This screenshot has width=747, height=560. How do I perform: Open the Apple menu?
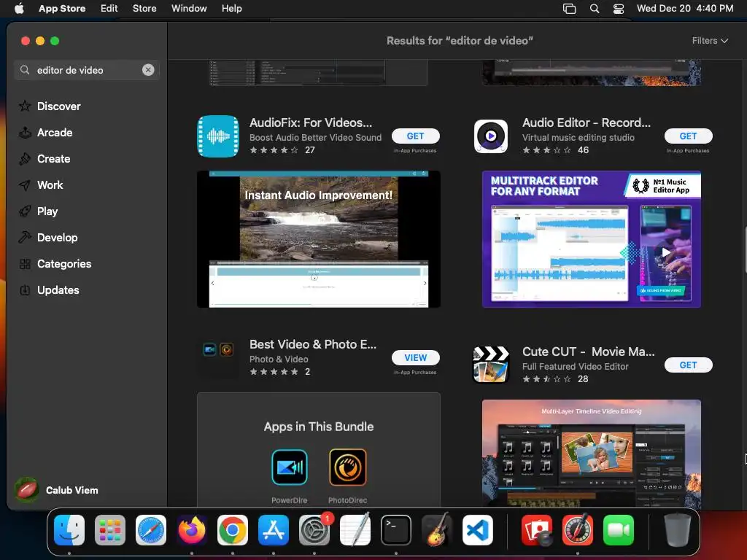[x=19, y=9]
